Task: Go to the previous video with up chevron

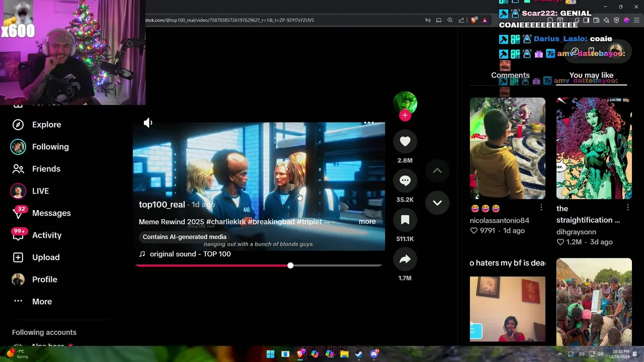Action: (437, 171)
